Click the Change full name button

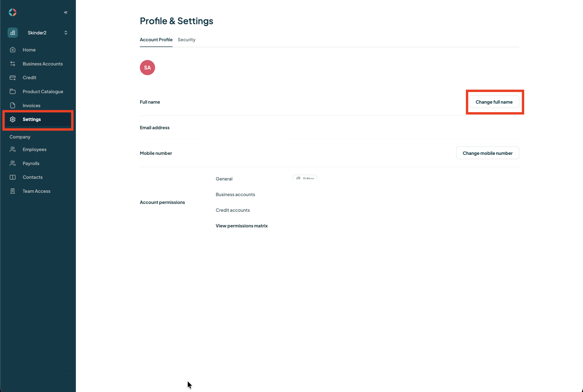tap(494, 102)
